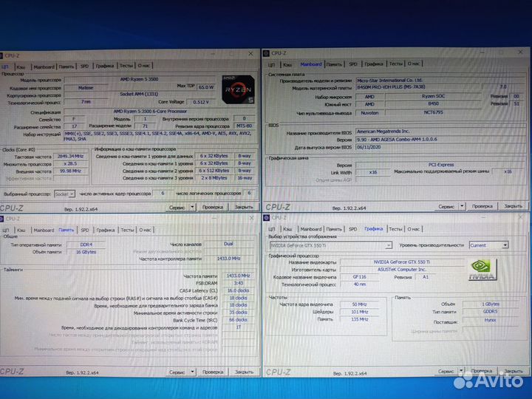
Task: Select the ЦП tab in the graphics window
Action: [x=272, y=229]
